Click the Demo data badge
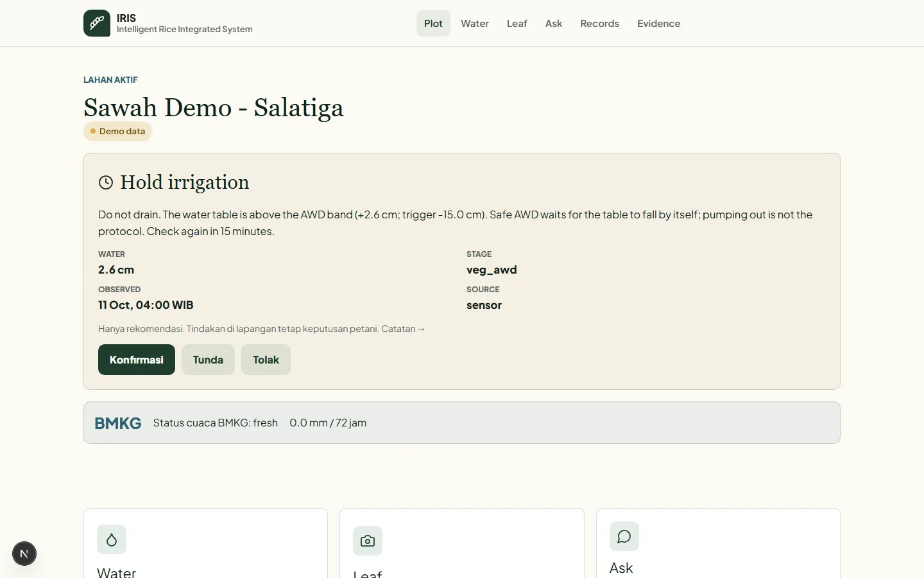 (x=117, y=131)
